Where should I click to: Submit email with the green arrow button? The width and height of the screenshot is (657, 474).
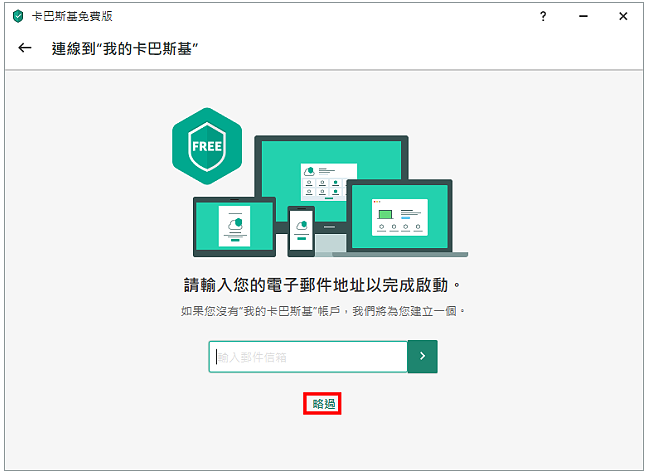point(422,356)
